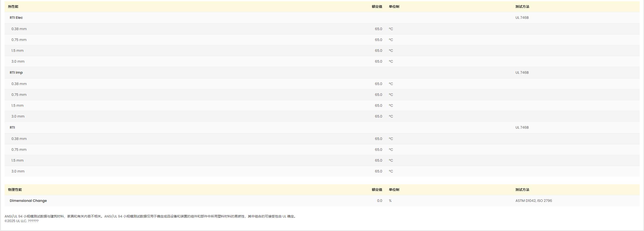Select 0.75 mm thickness under RTI Elec
Viewport: 644px width, 231px height.
point(19,40)
